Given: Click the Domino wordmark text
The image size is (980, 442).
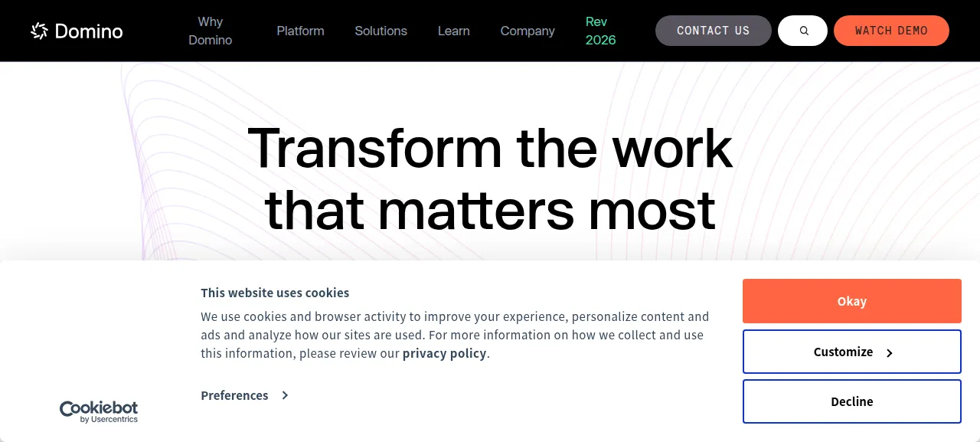Looking at the screenshot, I should (x=89, y=31).
